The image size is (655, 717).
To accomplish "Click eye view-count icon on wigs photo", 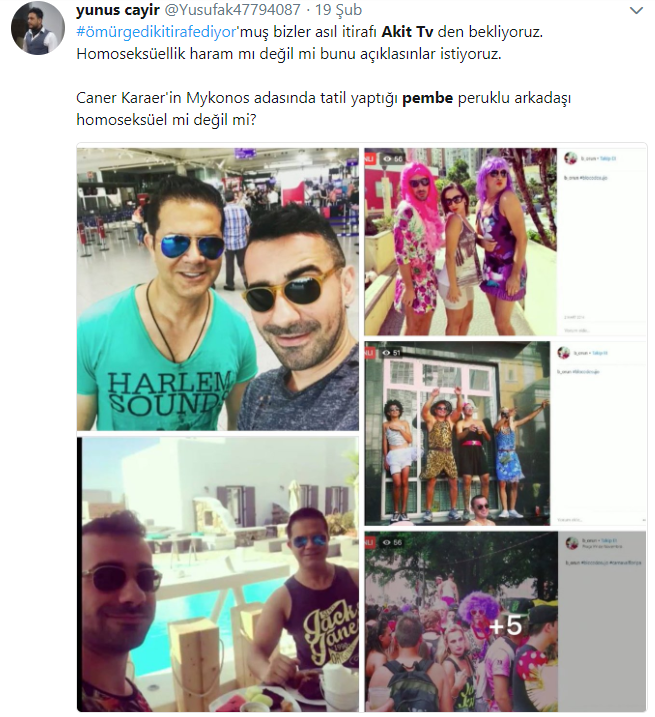I will [388, 159].
